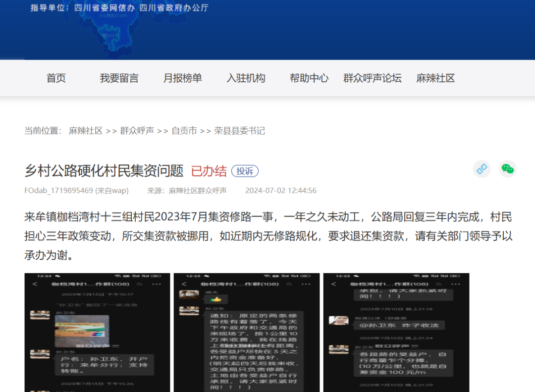Select 入驻机构 in the nav bar

pos(246,78)
